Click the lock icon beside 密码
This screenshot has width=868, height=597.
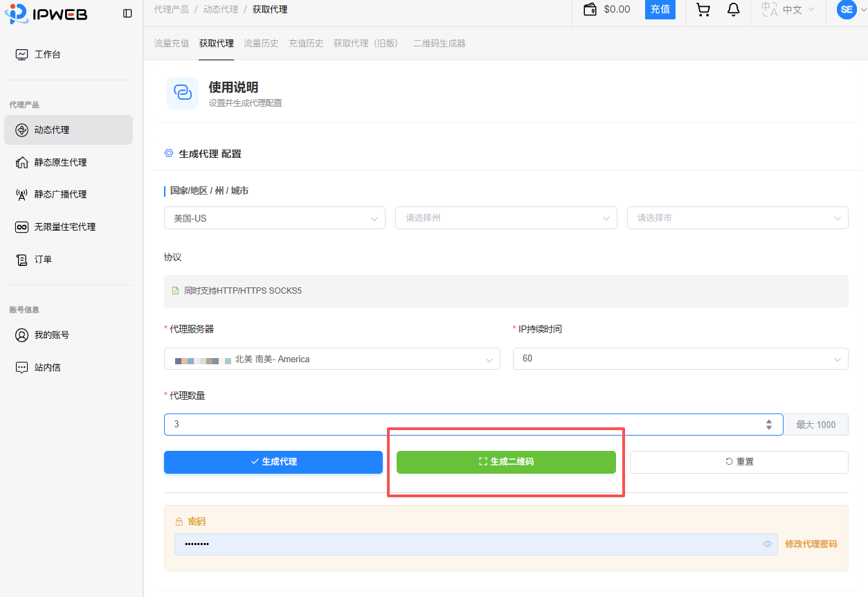(179, 522)
